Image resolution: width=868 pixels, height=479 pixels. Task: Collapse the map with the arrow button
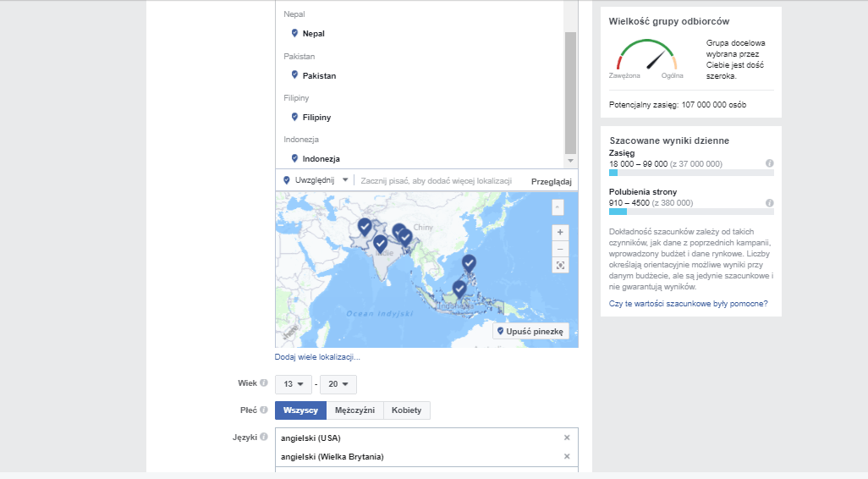tap(557, 206)
